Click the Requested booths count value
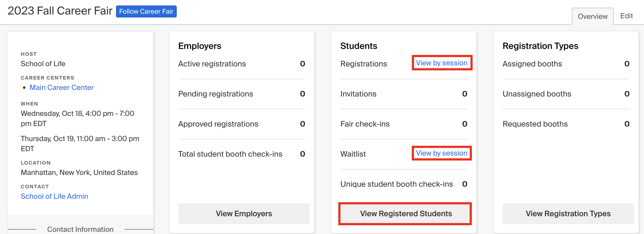Viewport: 644px width, 234px height. tap(627, 124)
